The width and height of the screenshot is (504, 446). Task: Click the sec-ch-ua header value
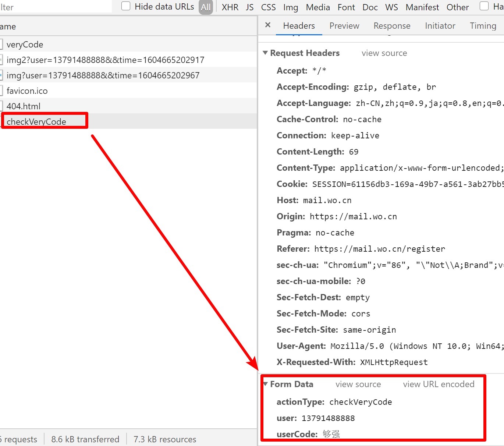point(414,265)
